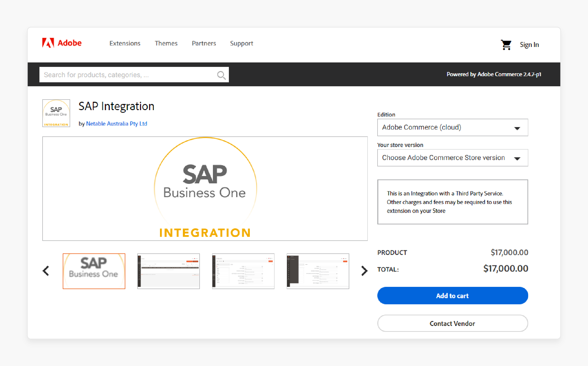Click Sign In link
588x366 pixels.
point(529,45)
